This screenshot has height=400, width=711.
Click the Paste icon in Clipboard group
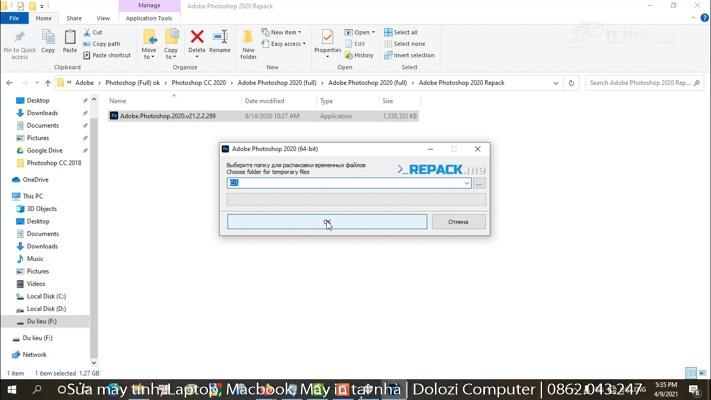click(70, 40)
